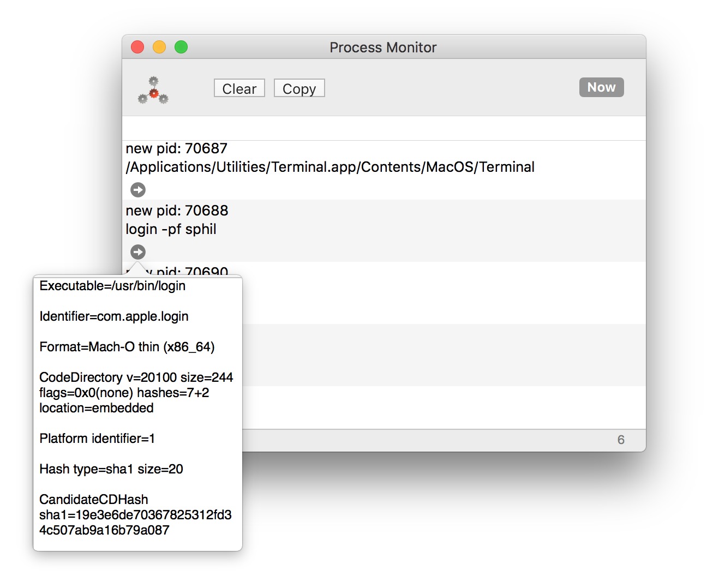Click the Process Monitor gears icon
The height and width of the screenshot is (588, 707).
pyautogui.click(x=153, y=91)
